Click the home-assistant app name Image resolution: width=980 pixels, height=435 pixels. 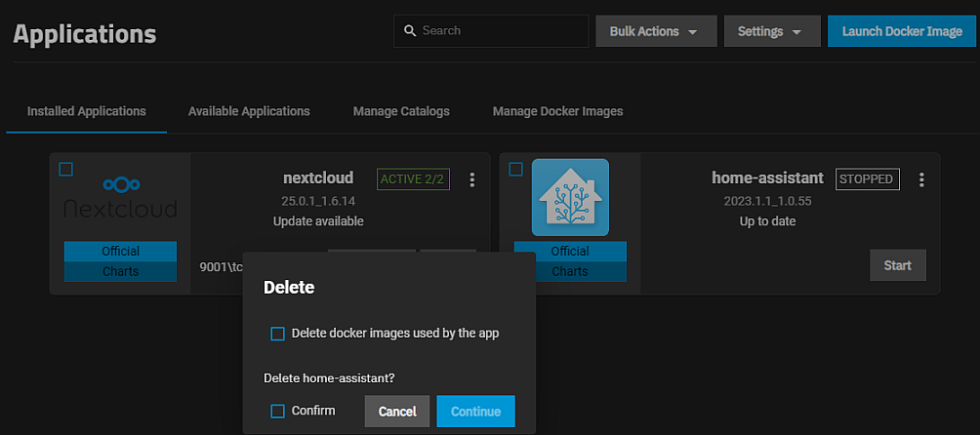click(767, 178)
